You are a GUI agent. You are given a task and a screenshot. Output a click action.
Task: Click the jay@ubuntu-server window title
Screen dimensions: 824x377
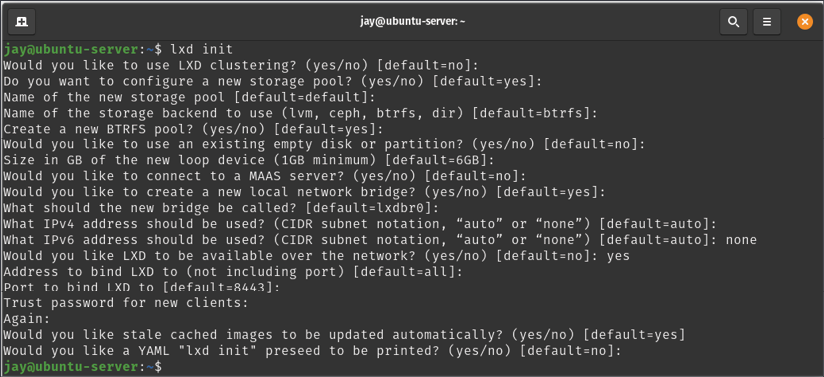point(413,22)
